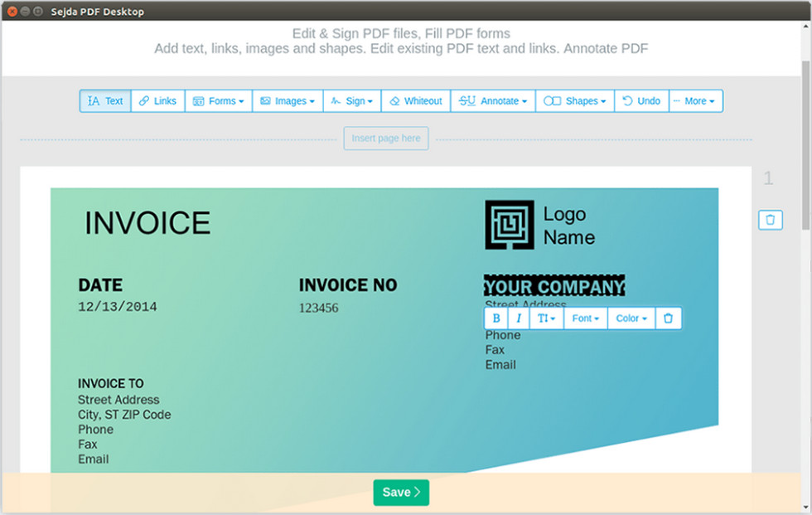The image size is (812, 515).
Task: Click Street Address under INVOICE TO
Action: coord(118,400)
